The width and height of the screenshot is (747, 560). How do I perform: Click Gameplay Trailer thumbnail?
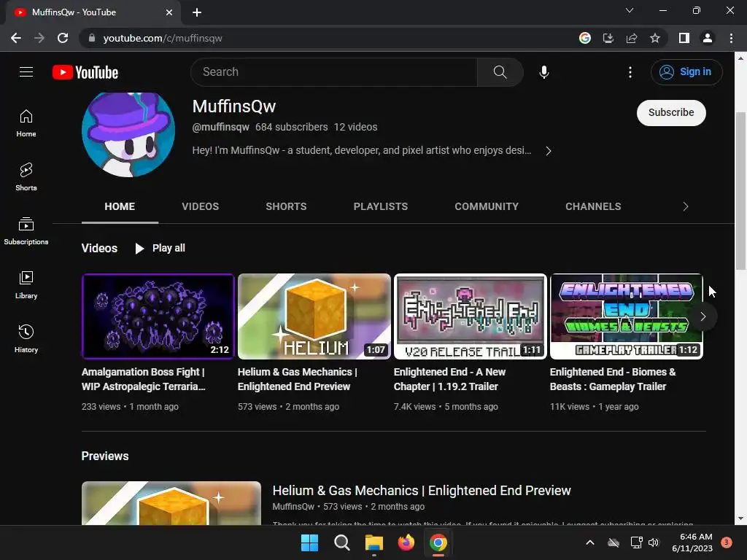point(626,316)
